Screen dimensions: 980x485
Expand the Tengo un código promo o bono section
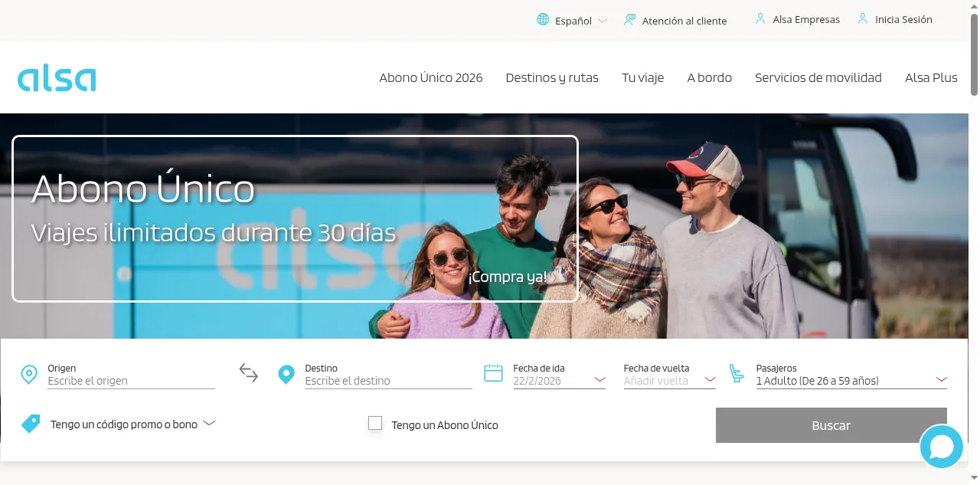click(133, 424)
